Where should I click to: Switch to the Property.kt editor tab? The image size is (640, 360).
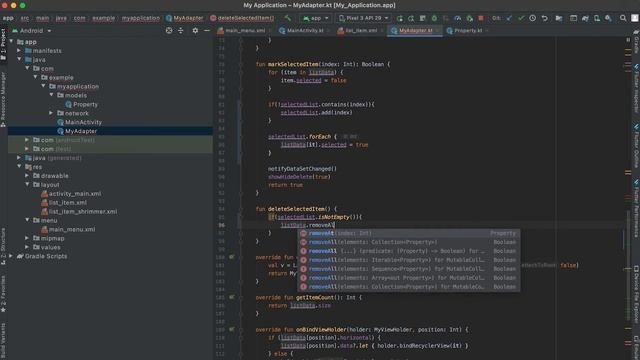click(466, 31)
